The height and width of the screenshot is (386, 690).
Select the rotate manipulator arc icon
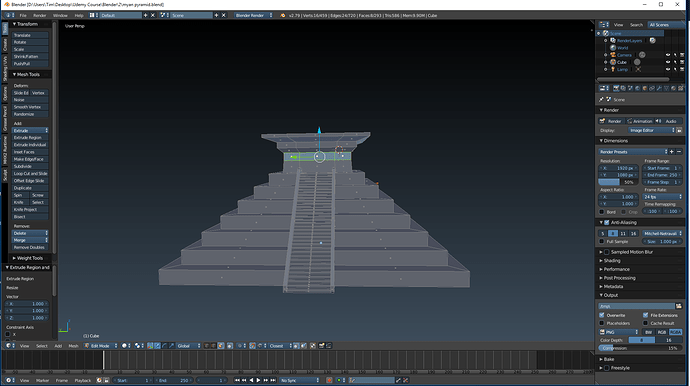164,346
